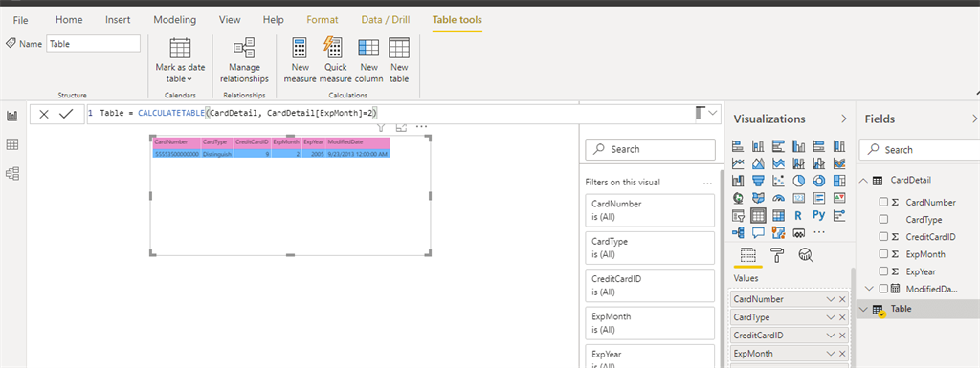Check the ModifiedDate field checkbox

(883, 288)
